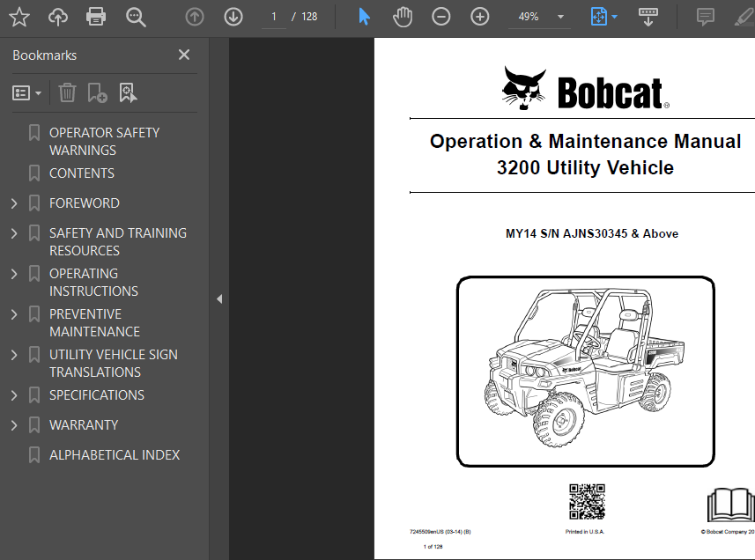Open the find text search tool

tap(136, 18)
